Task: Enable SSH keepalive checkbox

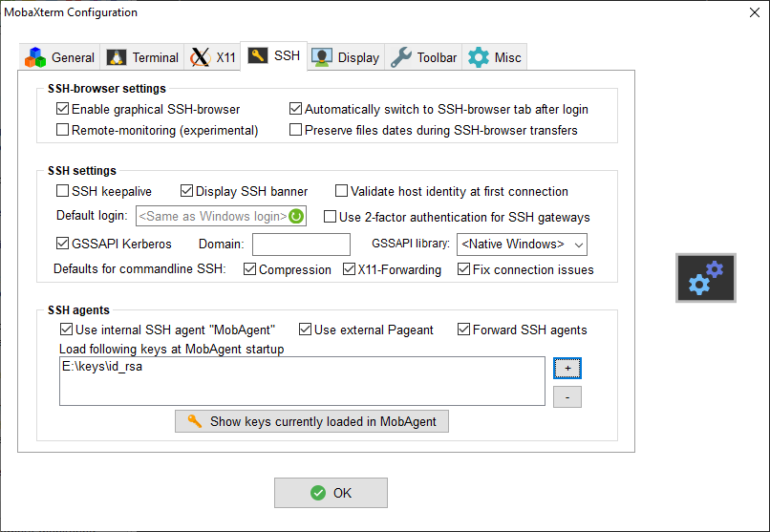Action: [x=62, y=191]
